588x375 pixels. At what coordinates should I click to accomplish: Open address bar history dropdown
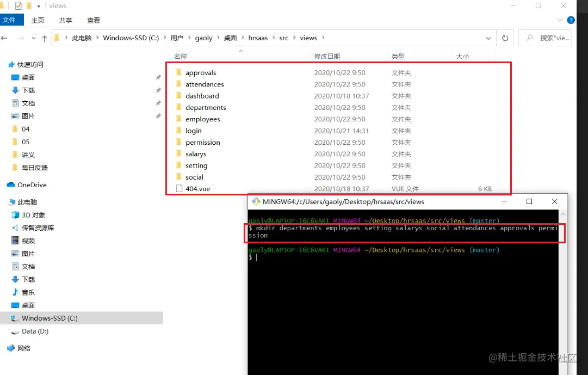point(488,38)
